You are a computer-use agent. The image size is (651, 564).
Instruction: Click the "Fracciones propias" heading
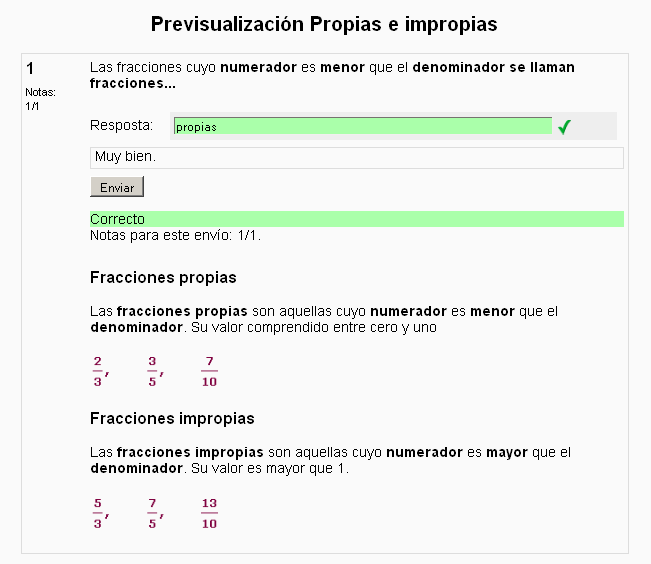(163, 277)
